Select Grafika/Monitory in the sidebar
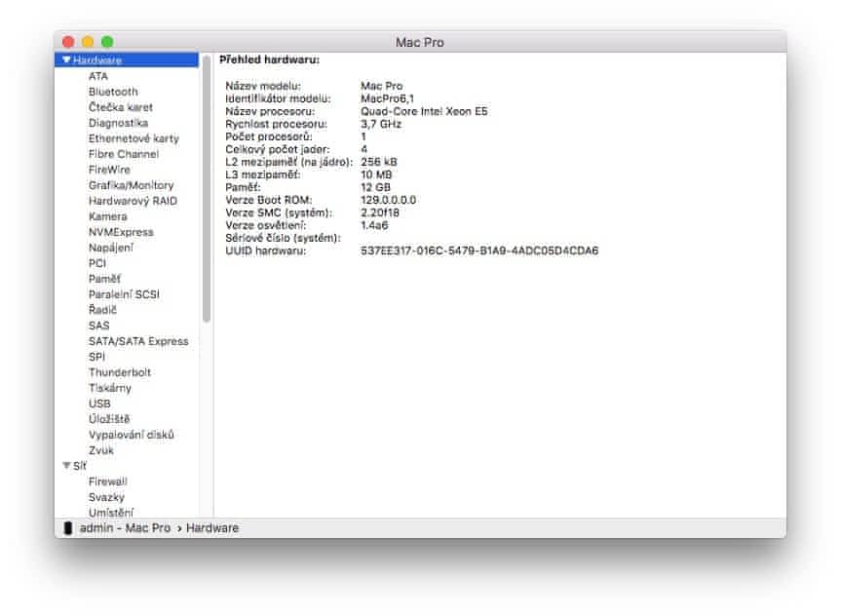This screenshot has width=841, height=616. pyautogui.click(x=131, y=185)
